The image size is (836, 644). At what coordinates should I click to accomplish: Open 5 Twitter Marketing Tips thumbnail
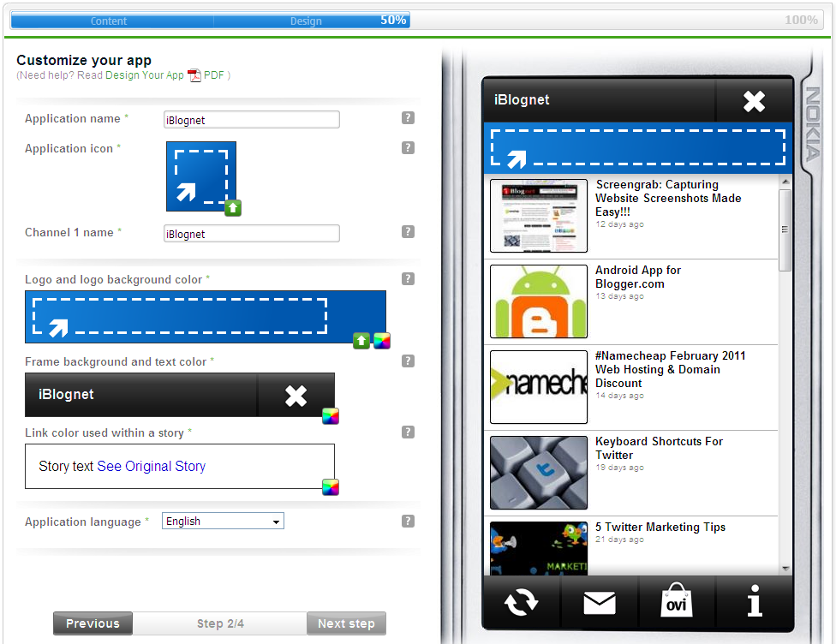(x=539, y=548)
